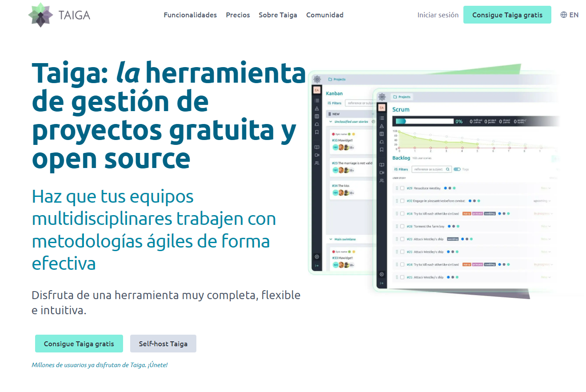Select the triangle epics icon in Scrum sidebar
The image size is (586, 392).
coord(382,126)
